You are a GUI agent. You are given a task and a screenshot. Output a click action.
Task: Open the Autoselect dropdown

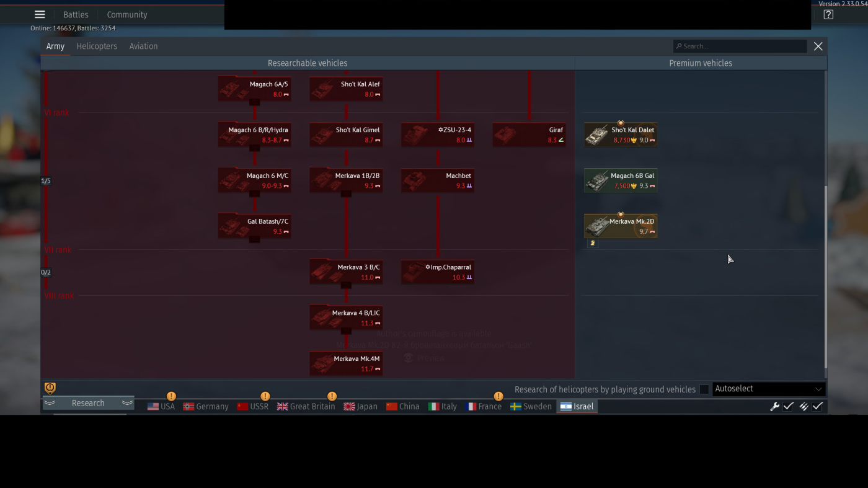click(768, 389)
